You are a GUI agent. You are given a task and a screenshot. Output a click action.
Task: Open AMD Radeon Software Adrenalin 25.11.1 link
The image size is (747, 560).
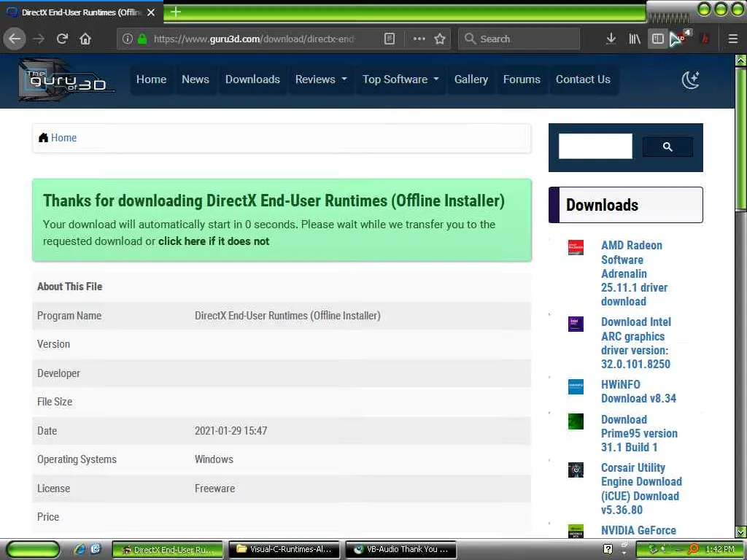(x=634, y=273)
